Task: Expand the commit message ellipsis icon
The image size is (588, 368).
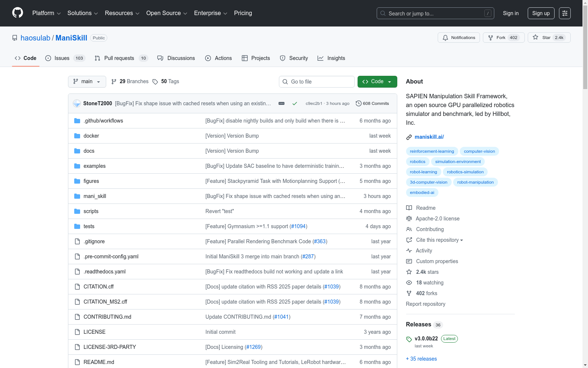Action: [282, 103]
